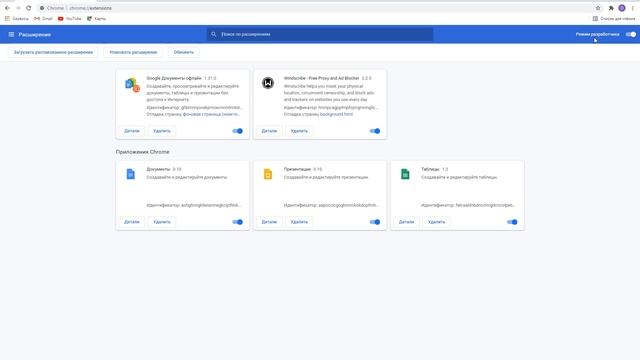The height and width of the screenshot is (360, 640).
Task: Toggle the Таблицы app switch
Action: pos(512,222)
